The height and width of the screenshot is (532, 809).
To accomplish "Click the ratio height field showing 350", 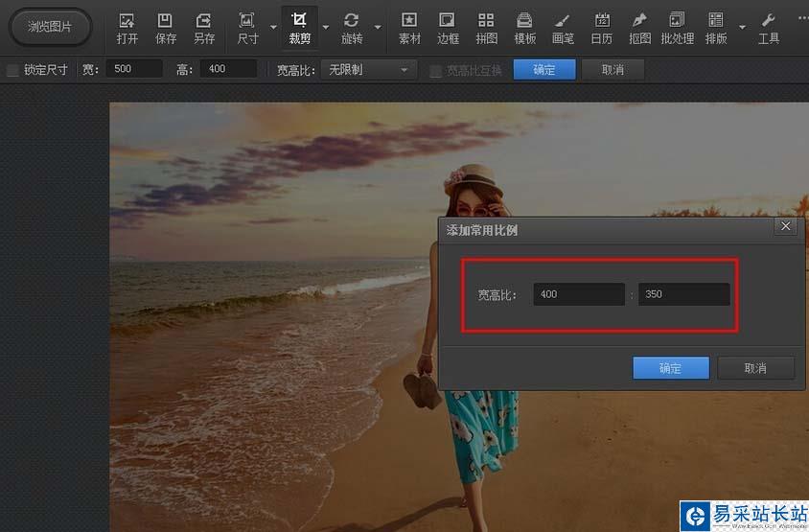I will click(684, 294).
